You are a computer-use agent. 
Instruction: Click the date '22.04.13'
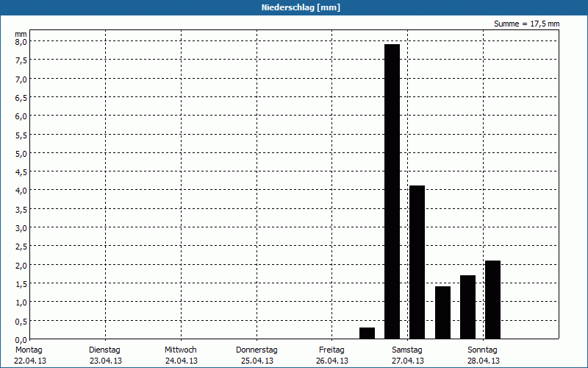pyautogui.click(x=30, y=361)
